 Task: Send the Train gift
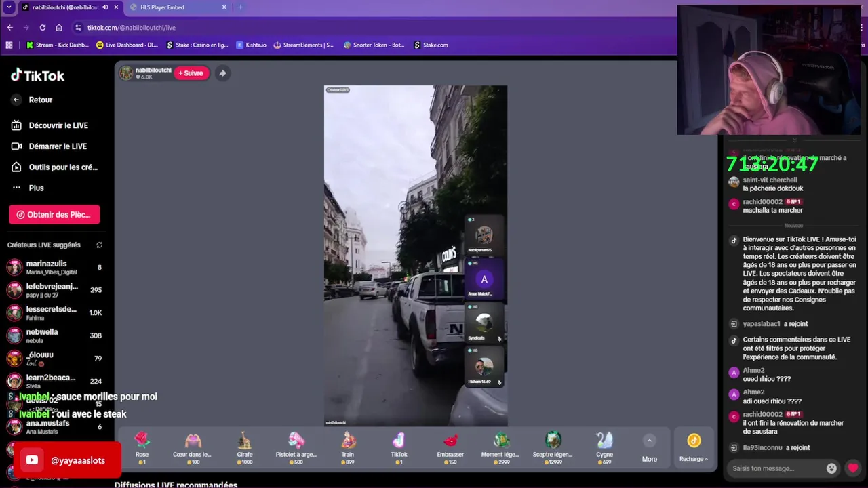pos(348,447)
